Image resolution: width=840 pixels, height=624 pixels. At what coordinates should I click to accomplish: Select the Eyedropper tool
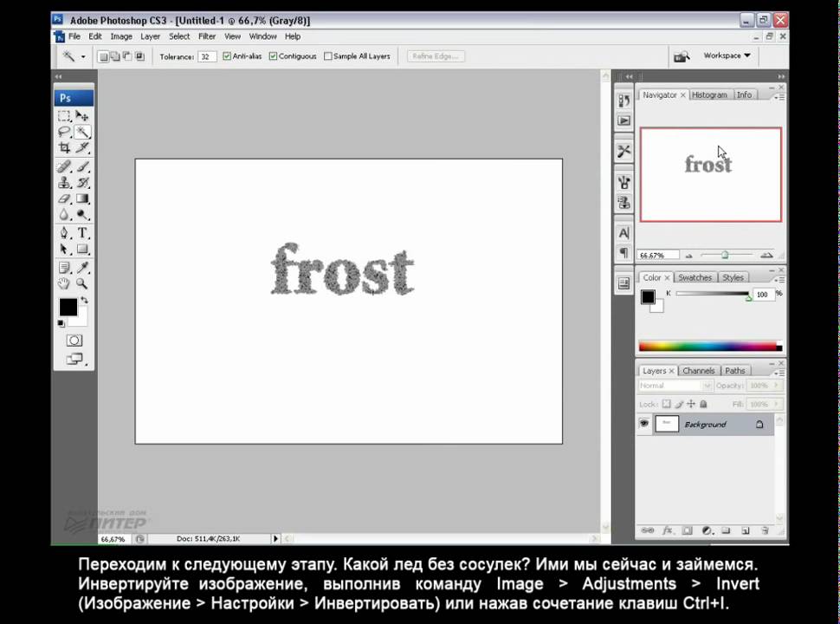[82, 268]
